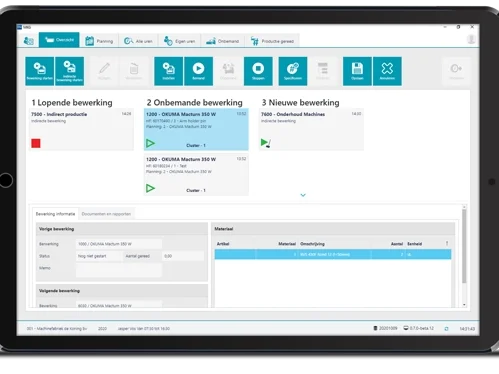Image resolution: width=499 pixels, height=374 pixels.
Task: Click the Status field Nog niet gestart
Action: (99, 256)
